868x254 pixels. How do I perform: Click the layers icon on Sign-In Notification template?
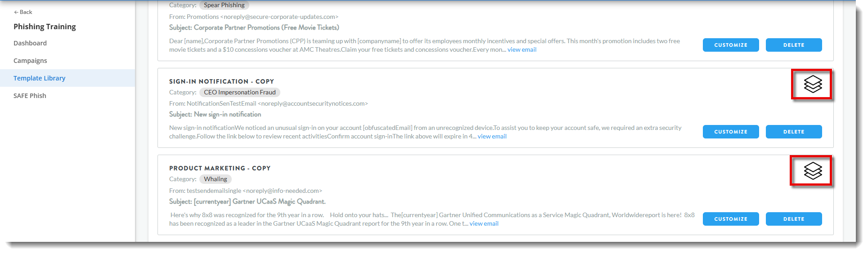click(812, 84)
